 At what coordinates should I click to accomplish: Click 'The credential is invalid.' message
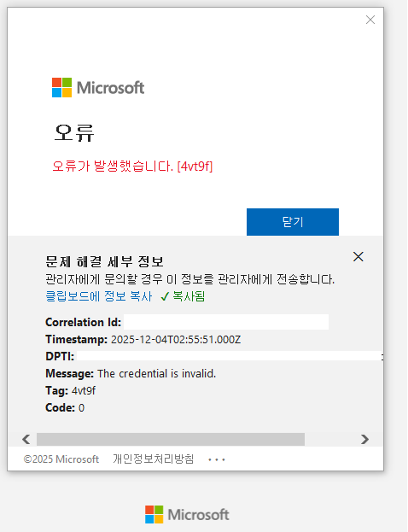click(x=157, y=373)
